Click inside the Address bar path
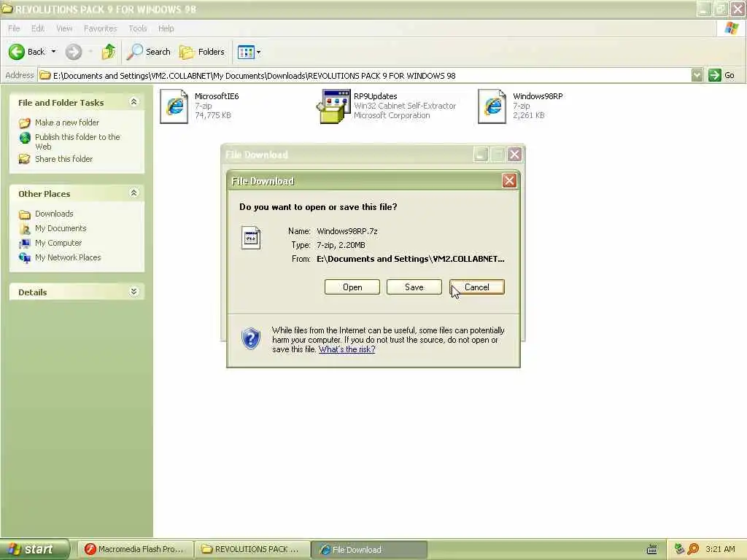 (365, 75)
